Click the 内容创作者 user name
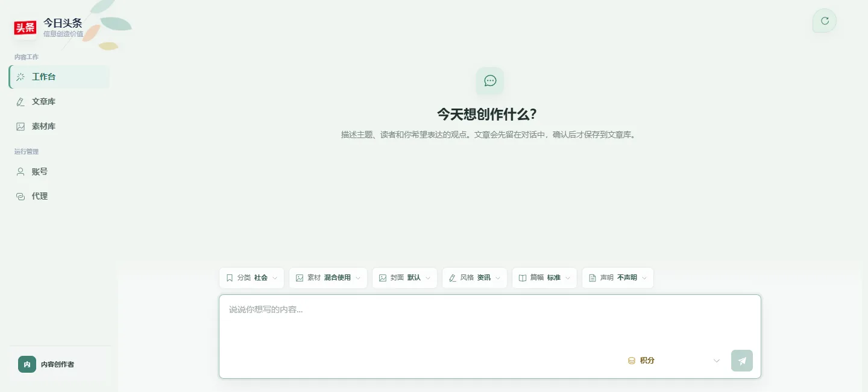 [57, 364]
